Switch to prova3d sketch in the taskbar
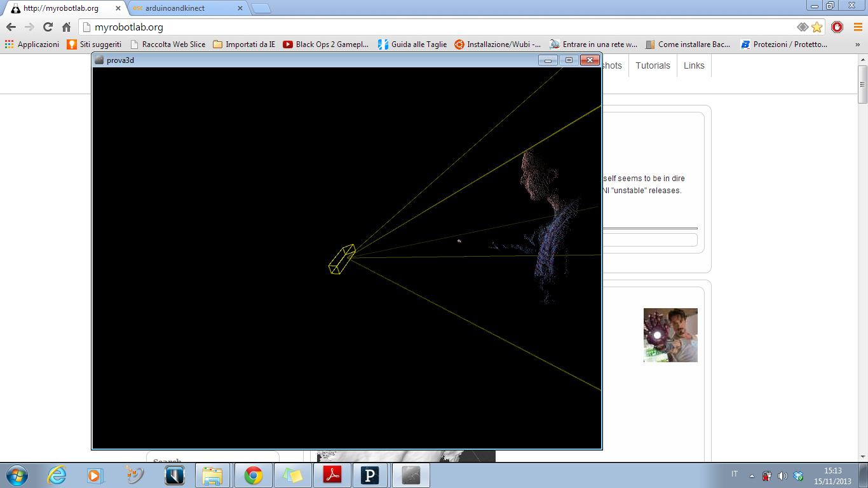 click(x=411, y=475)
